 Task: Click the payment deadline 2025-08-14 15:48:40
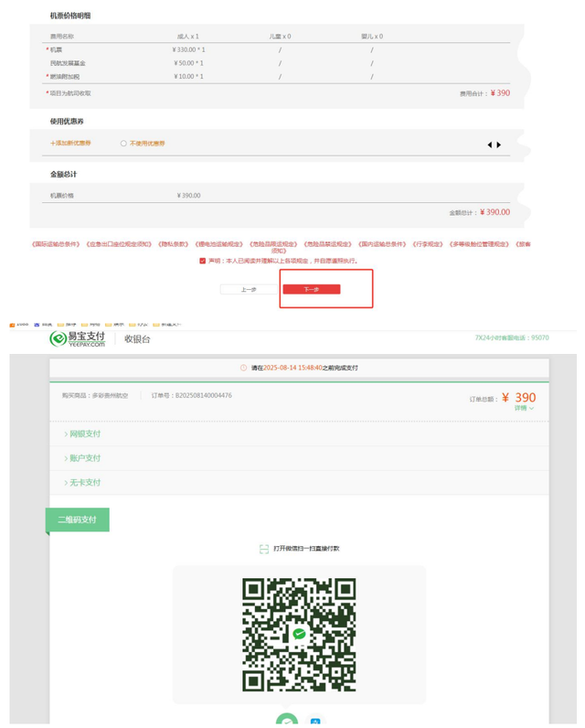tap(292, 368)
